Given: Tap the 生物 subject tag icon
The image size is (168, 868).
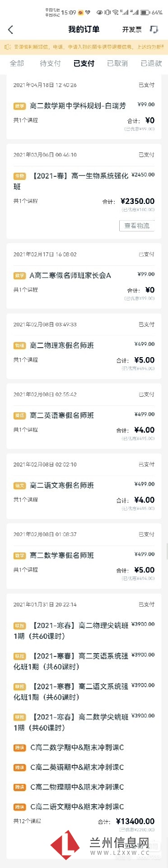Looking at the screenshot, I should (19, 176).
